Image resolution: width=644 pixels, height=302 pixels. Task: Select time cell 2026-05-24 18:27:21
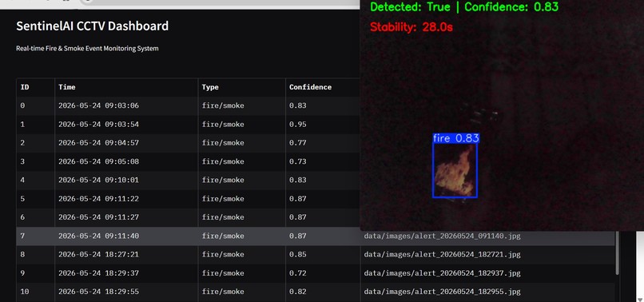pyautogui.click(x=126, y=254)
